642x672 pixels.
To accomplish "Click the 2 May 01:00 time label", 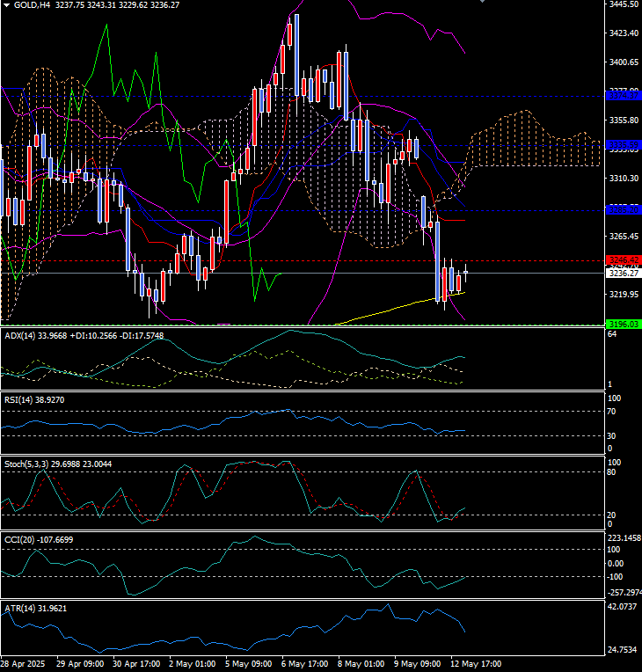I will [x=193, y=664].
